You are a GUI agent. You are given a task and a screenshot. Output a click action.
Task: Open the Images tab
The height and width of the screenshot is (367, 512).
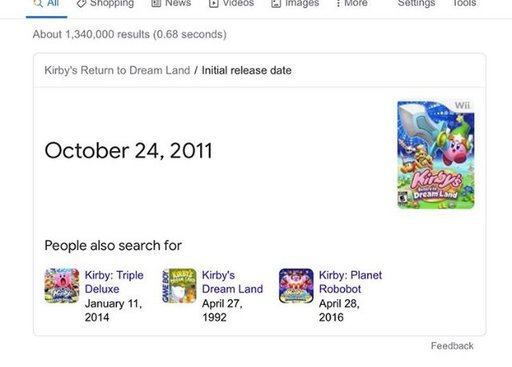[x=295, y=4]
